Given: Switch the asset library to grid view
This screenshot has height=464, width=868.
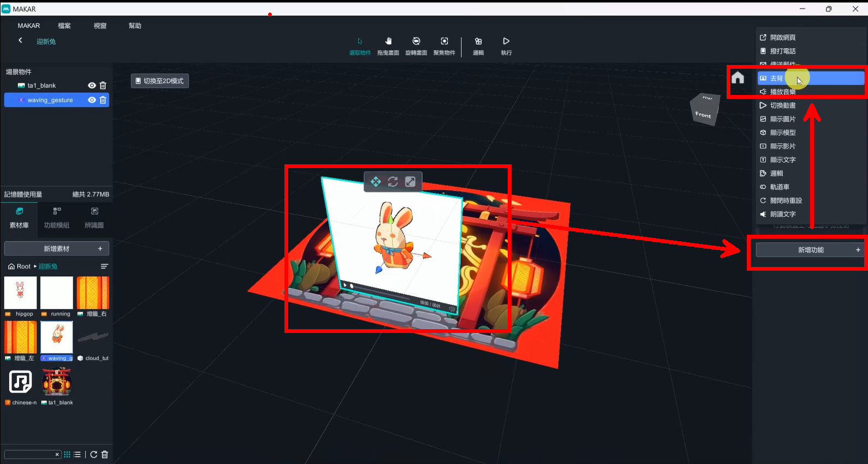Looking at the screenshot, I should [67, 454].
